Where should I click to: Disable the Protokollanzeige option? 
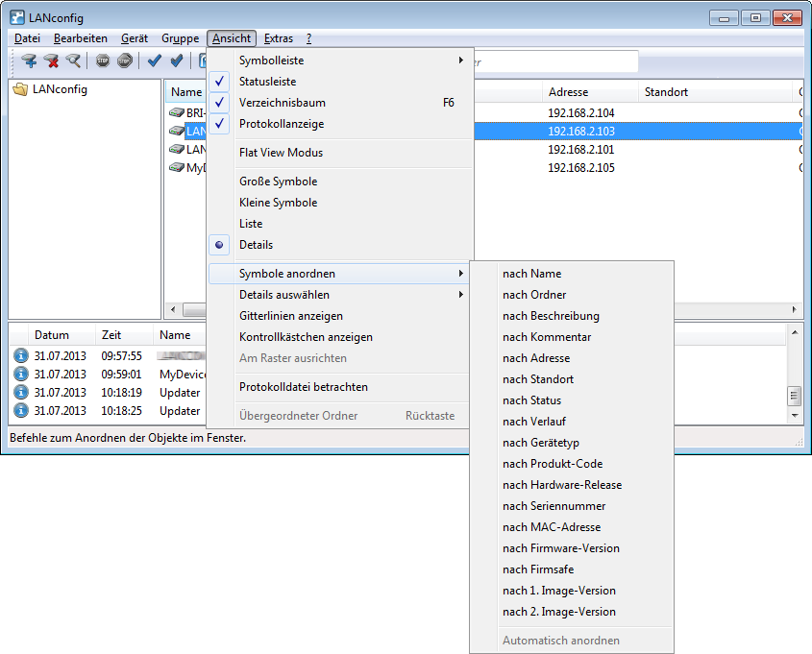[281, 124]
